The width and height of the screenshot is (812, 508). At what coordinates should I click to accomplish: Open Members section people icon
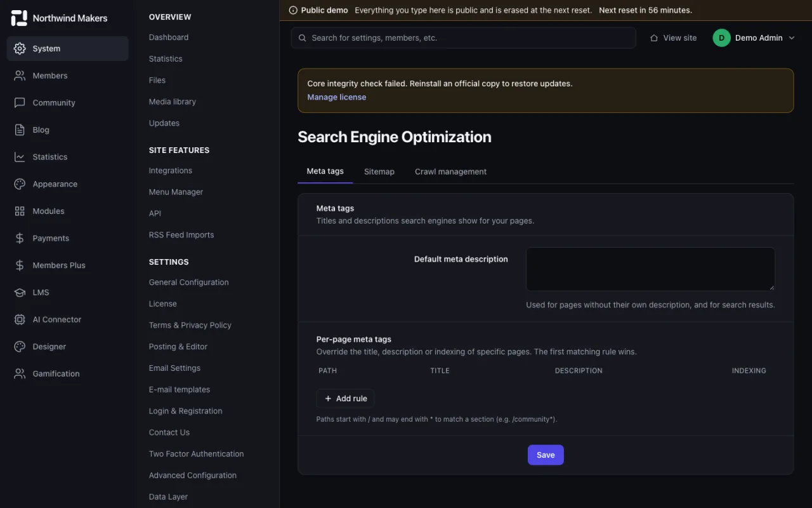tap(20, 76)
